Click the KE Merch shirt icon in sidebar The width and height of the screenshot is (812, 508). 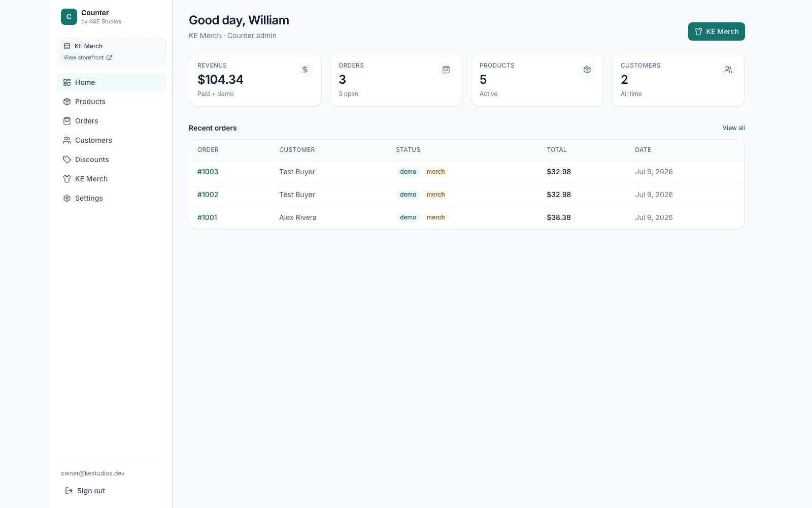(67, 179)
